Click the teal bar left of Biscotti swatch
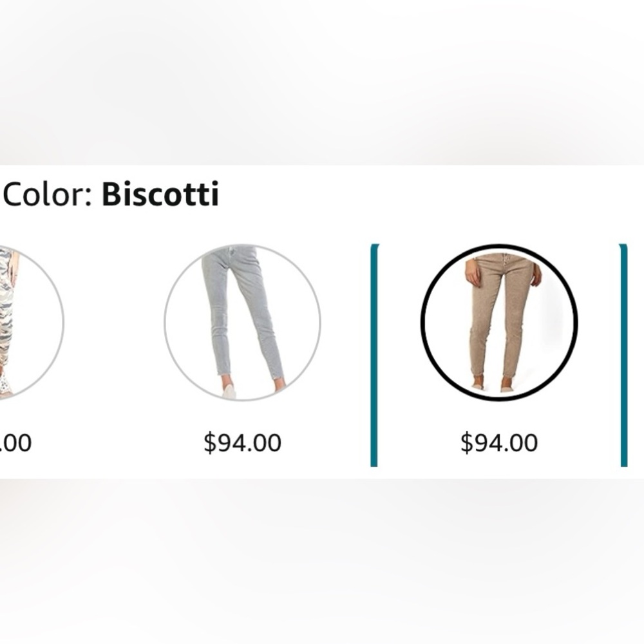 click(x=374, y=354)
